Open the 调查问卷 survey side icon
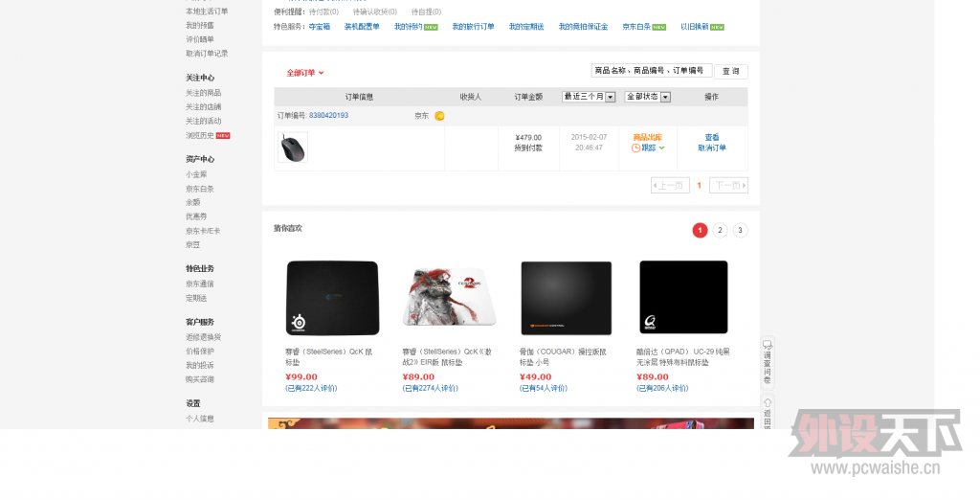Screen dimensions: 980x500 click(x=768, y=362)
